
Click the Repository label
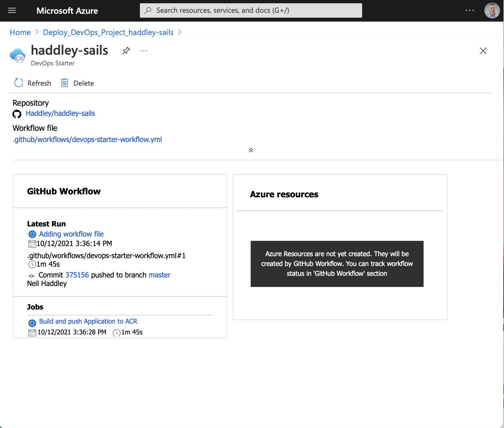pos(31,103)
